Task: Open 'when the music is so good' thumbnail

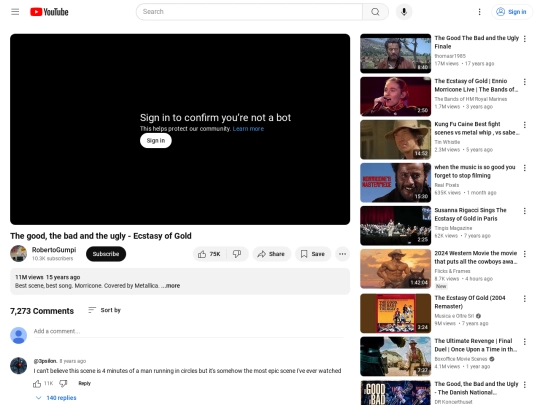Action: coord(395,183)
